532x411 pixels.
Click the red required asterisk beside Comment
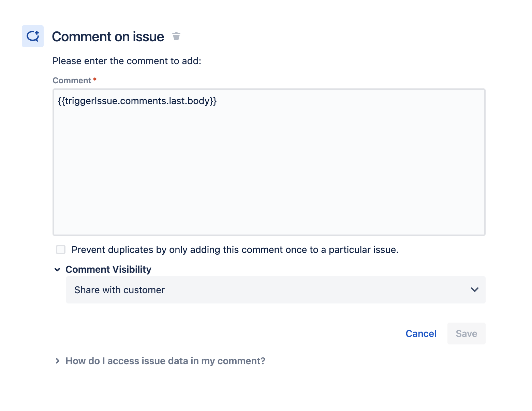pos(95,80)
